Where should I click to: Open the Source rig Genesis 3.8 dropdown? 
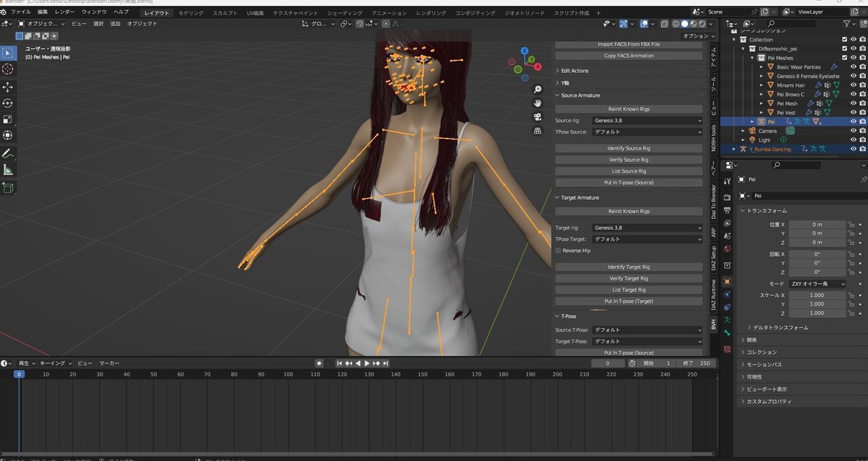pyautogui.click(x=646, y=120)
